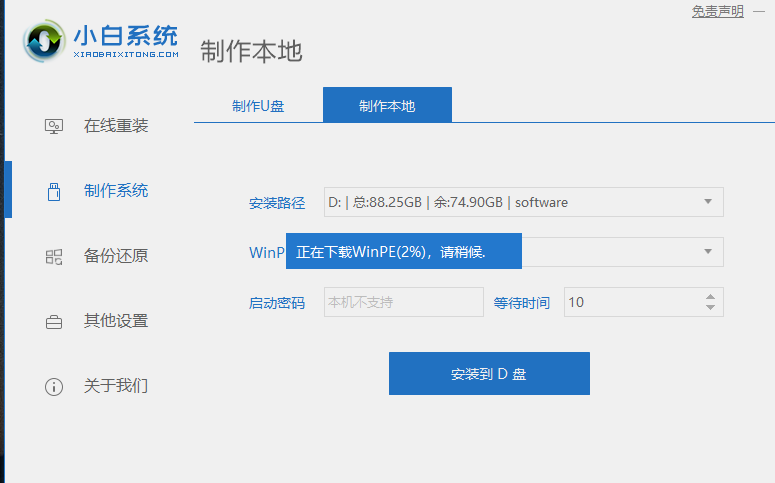
Task: Switch to the 制作U盘 tab
Action: [258, 105]
